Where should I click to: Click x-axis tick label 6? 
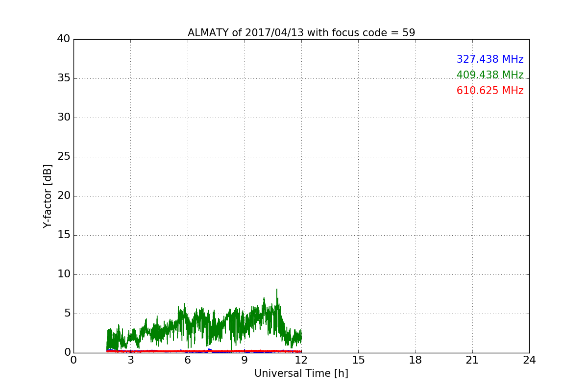coord(188,360)
